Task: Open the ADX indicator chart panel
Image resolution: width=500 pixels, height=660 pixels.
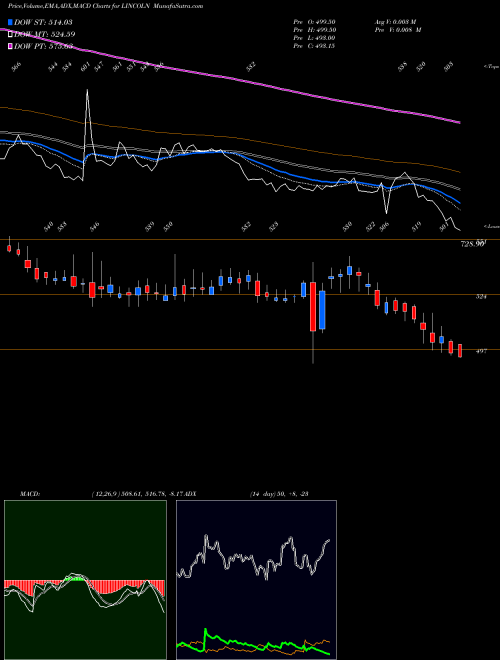Action: (x=256, y=580)
